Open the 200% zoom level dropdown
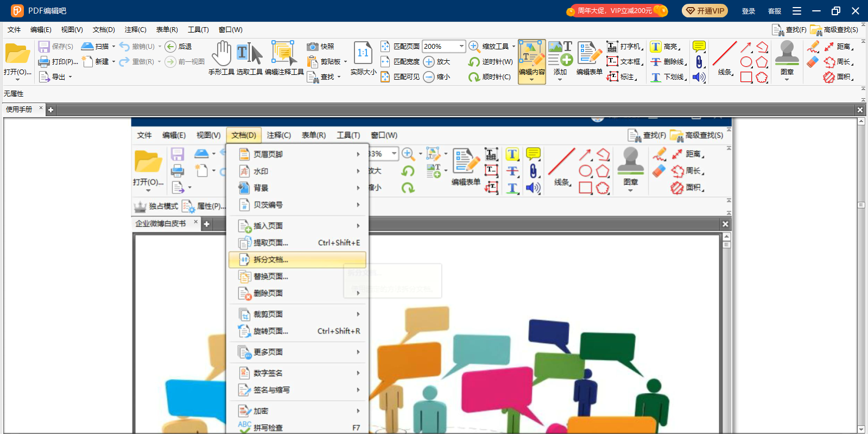Screen dimensions: 868x434 pos(461,47)
